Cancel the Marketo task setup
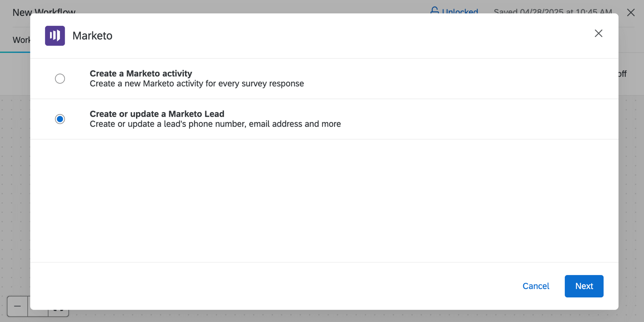The height and width of the screenshot is (322, 644). [536, 286]
